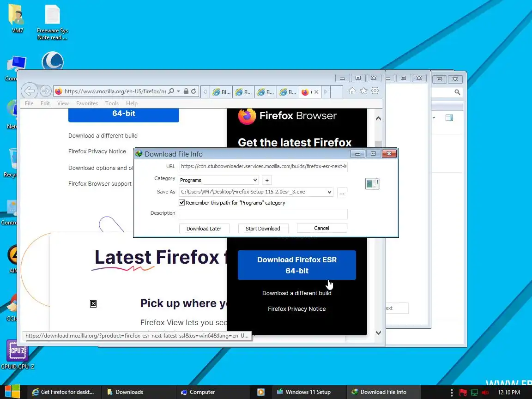This screenshot has height=399, width=532.
Task: Click the Description input field
Action: tap(263, 214)
